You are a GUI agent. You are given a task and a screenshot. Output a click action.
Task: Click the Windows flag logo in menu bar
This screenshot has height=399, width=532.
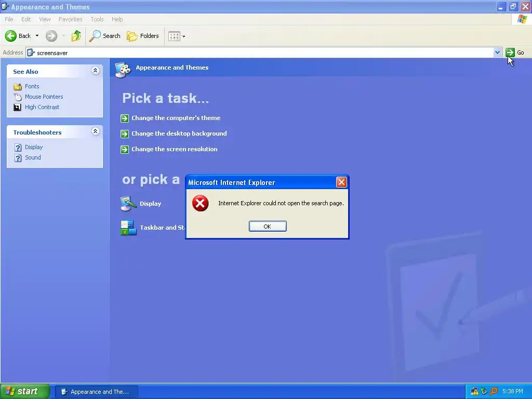[x=522, y=19]
